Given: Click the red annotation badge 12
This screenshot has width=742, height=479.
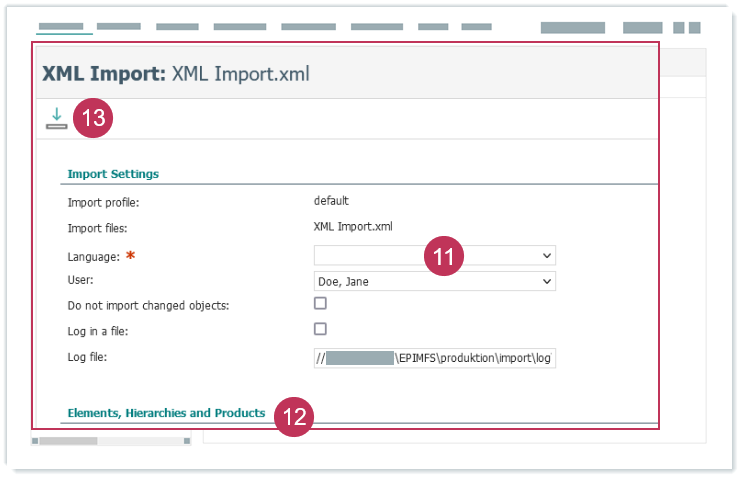Looking at the screenshot, I should click(294, 417).
